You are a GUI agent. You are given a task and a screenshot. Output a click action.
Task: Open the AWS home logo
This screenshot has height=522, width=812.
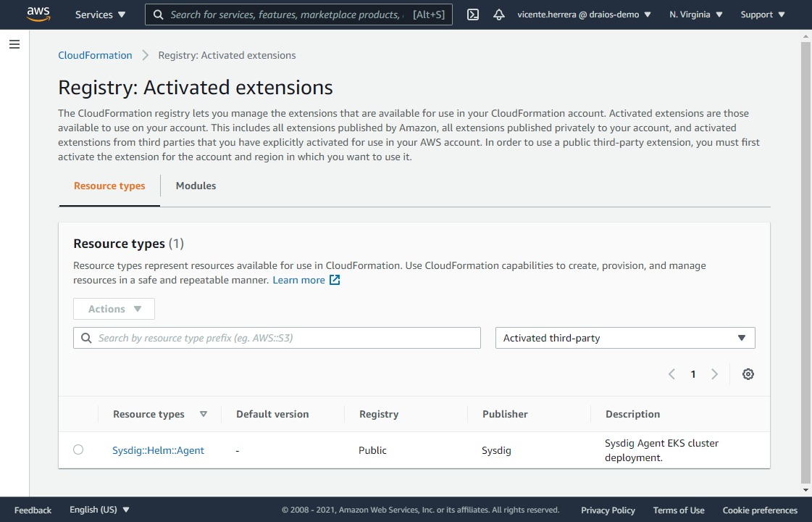click(39, 14)
